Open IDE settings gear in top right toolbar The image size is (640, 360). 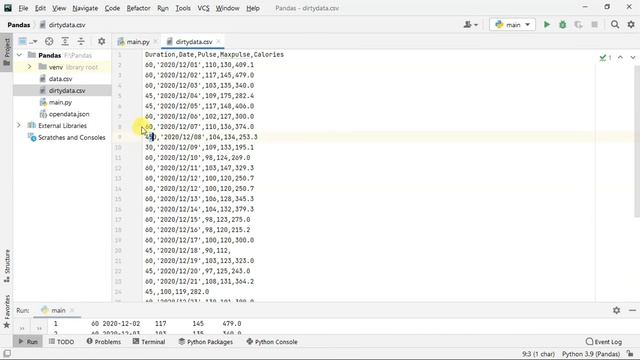(x=631, y=25)
